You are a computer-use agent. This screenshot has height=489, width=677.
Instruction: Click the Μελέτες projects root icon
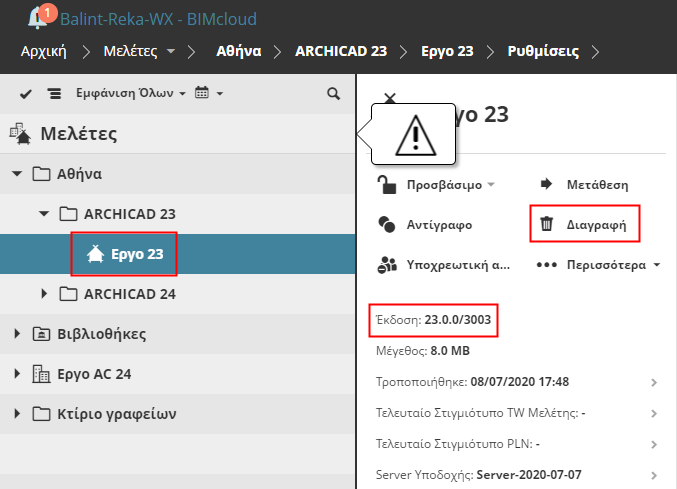coord(20,134)
